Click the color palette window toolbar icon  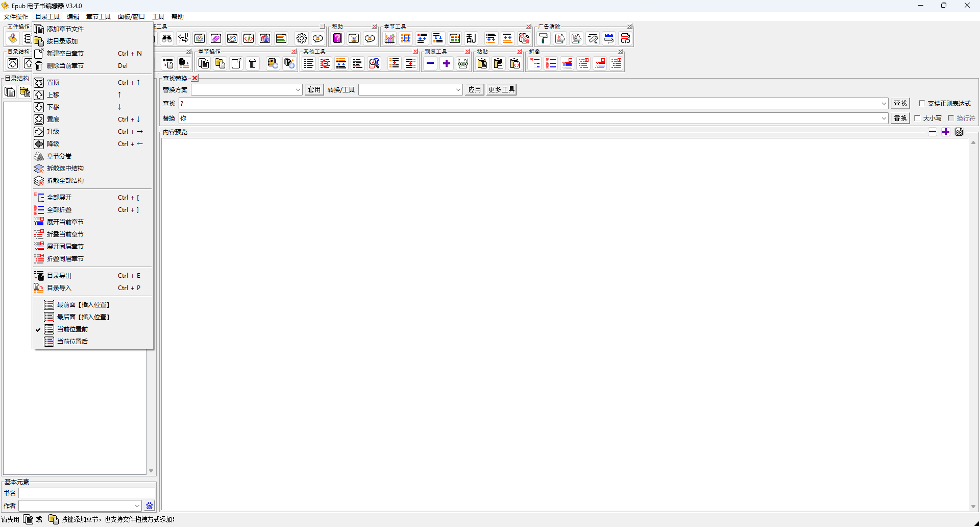pos(232,38)
